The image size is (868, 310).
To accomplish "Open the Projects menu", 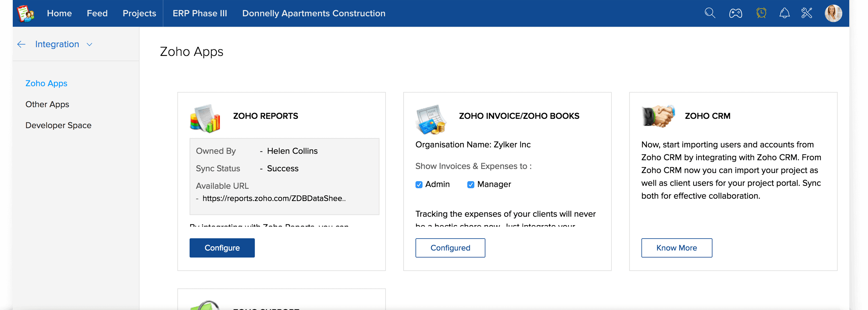I will (x=139, y=13).
